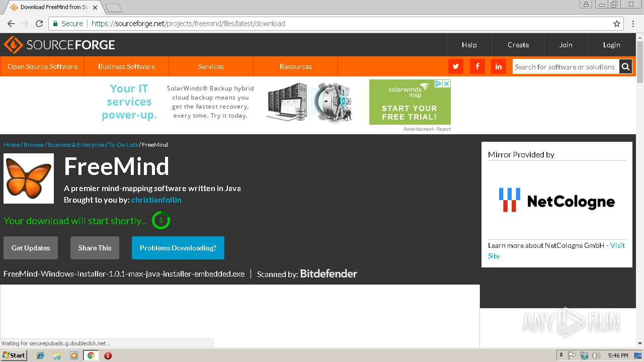Open SourceForge Twitter page icon

pos(455,66)
